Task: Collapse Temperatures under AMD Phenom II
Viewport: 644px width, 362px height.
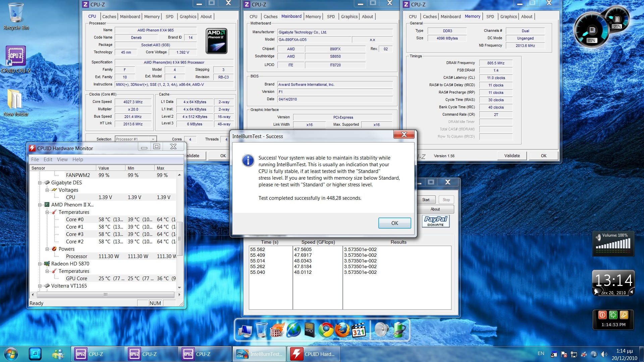Action: (47, 212)
